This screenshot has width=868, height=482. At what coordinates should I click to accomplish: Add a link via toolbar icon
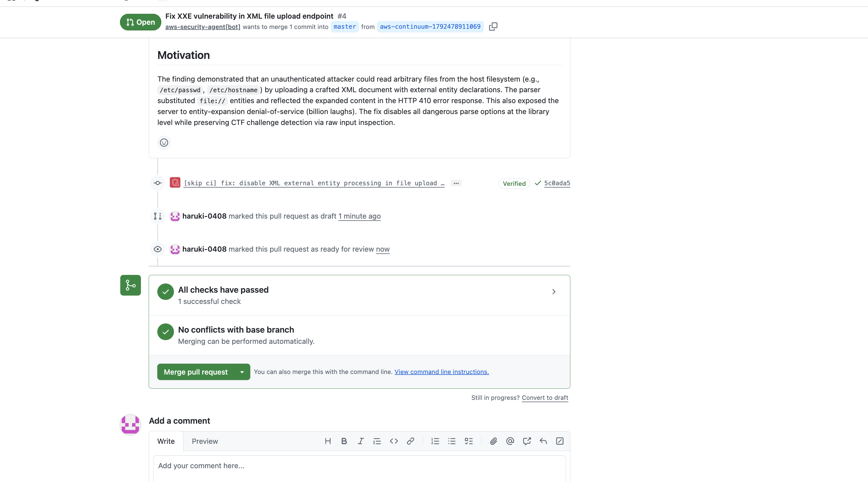410,441
